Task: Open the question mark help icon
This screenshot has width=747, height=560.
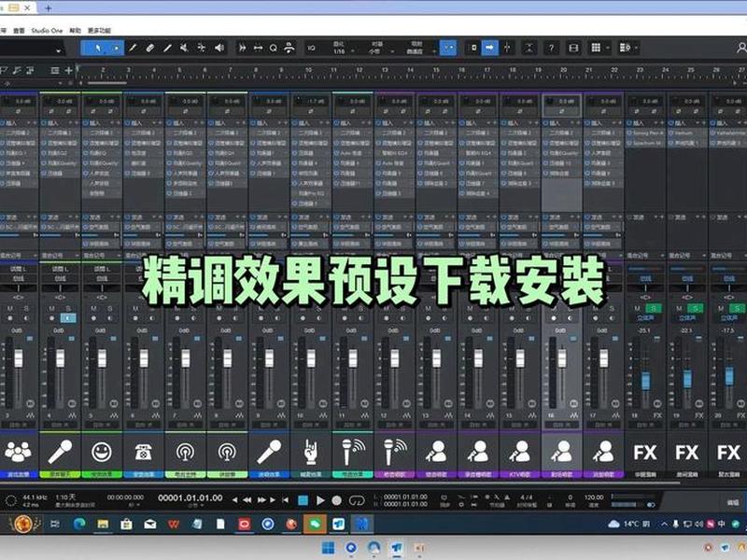Action: [x=551, y=49]
